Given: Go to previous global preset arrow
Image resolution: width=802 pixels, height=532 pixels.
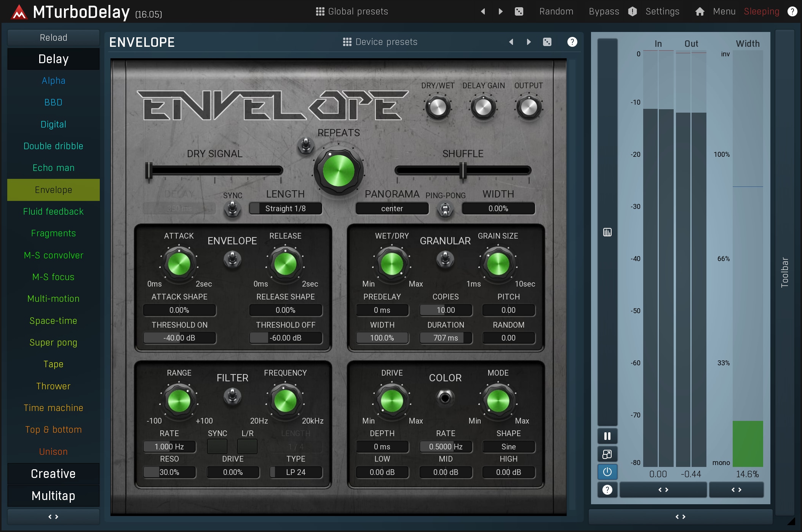Looking at the screenshot, I should point(483,11).
